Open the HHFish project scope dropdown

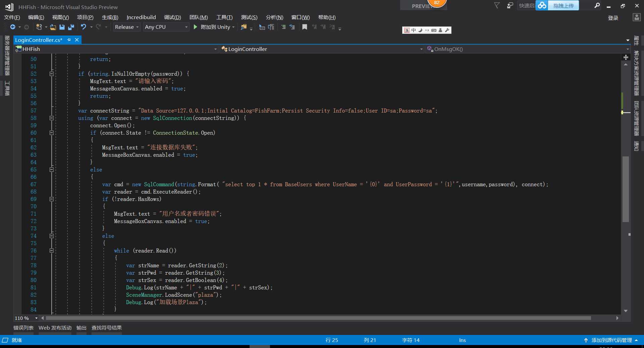coord(116,49)
